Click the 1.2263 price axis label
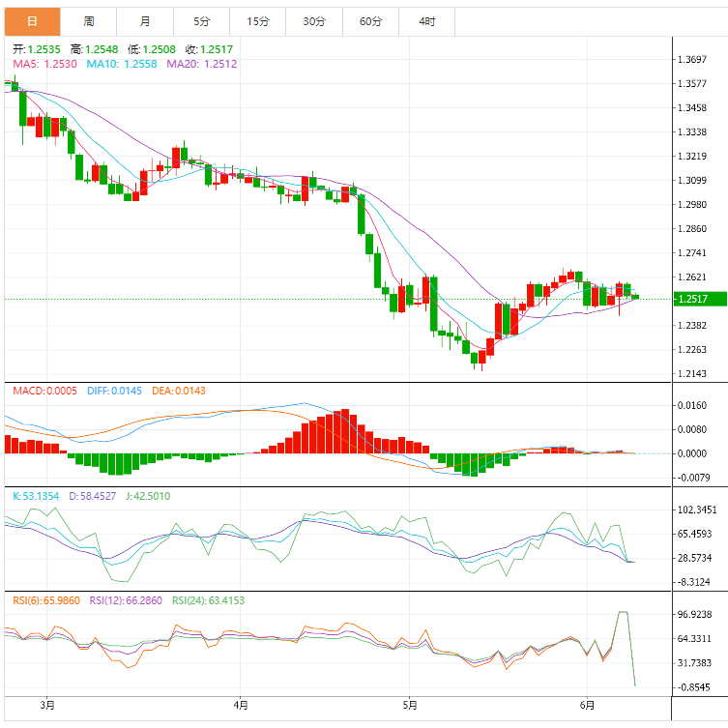The height and width of the screenshot is (728, 728). tap(692, 349)
